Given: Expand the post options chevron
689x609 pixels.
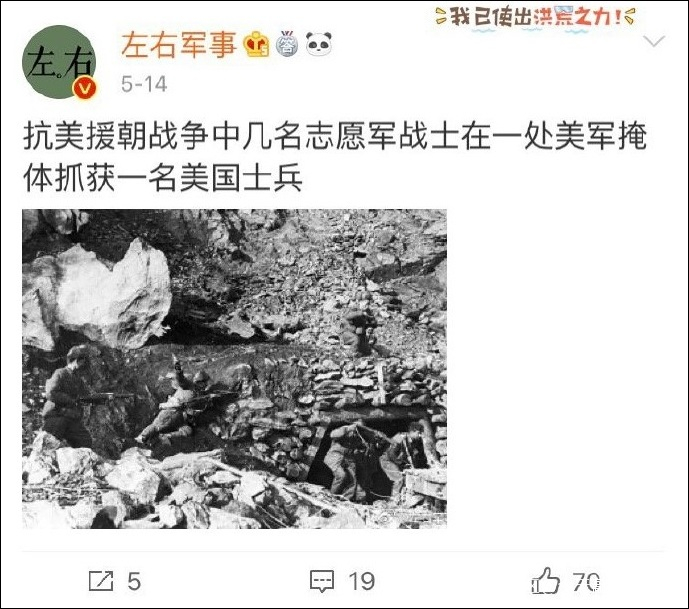Looking at the screenshot, I should coord(653,41).
